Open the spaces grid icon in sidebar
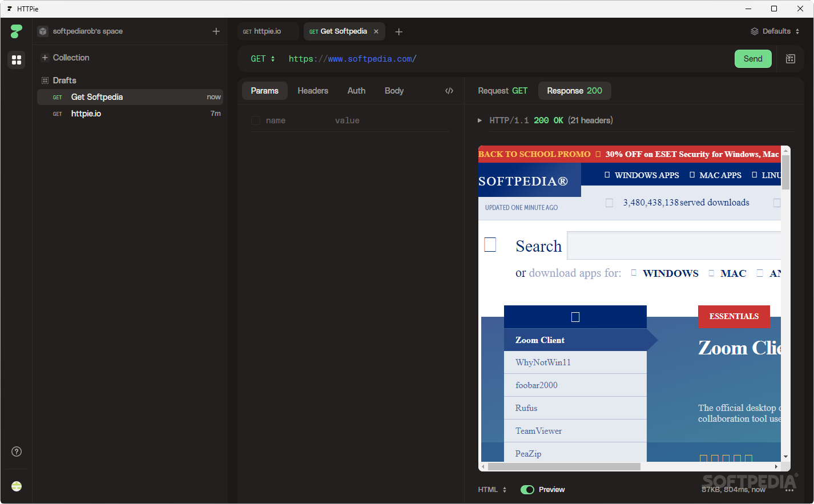Image resolution: width=814 pixels, height=504 pixels. (17, 60)
